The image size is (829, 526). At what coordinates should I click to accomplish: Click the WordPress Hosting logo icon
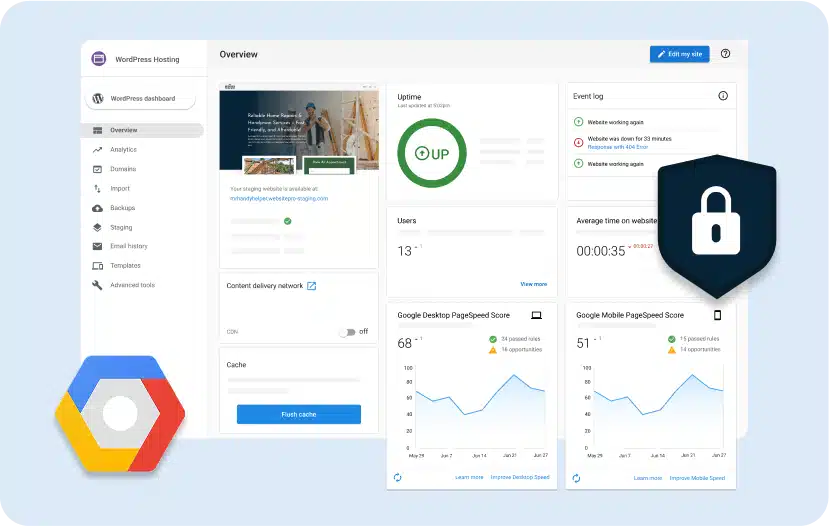point(98,59)
